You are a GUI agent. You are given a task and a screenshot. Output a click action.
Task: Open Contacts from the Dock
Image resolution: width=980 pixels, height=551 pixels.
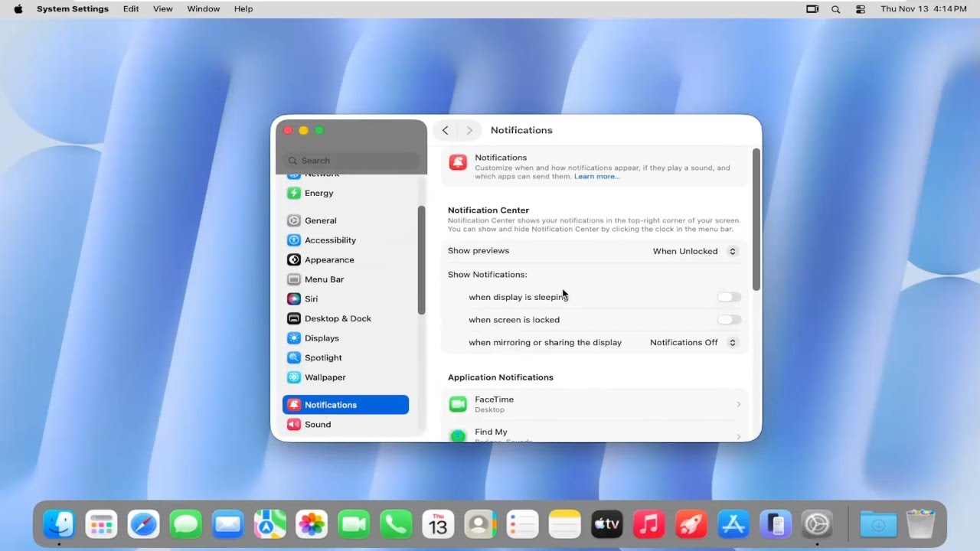click(480, 524)
